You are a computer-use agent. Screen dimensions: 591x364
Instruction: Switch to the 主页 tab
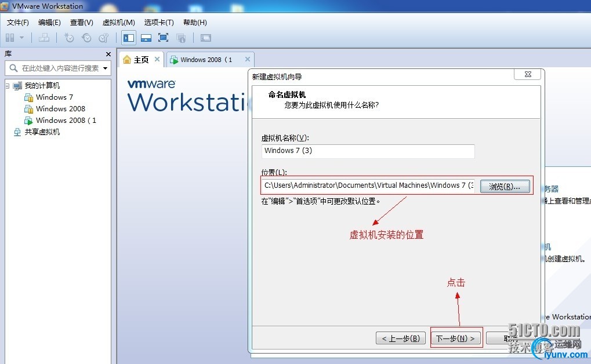[x=142, y=60]
